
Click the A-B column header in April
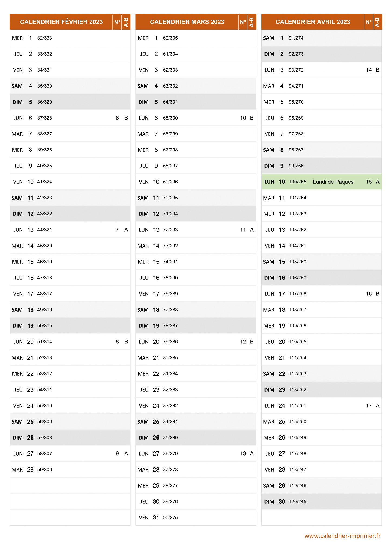tap(377, 22)
